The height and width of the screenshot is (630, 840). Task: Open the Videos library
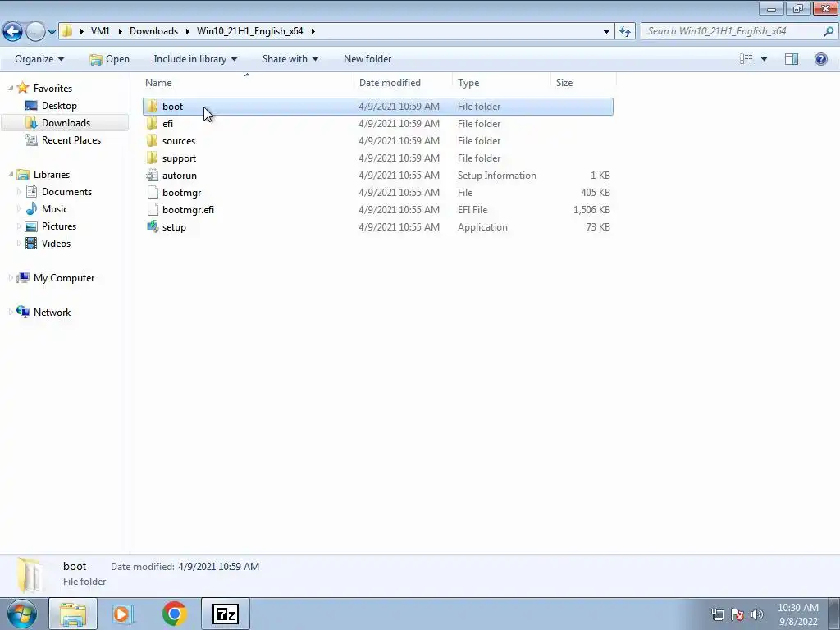coord(56,243)
